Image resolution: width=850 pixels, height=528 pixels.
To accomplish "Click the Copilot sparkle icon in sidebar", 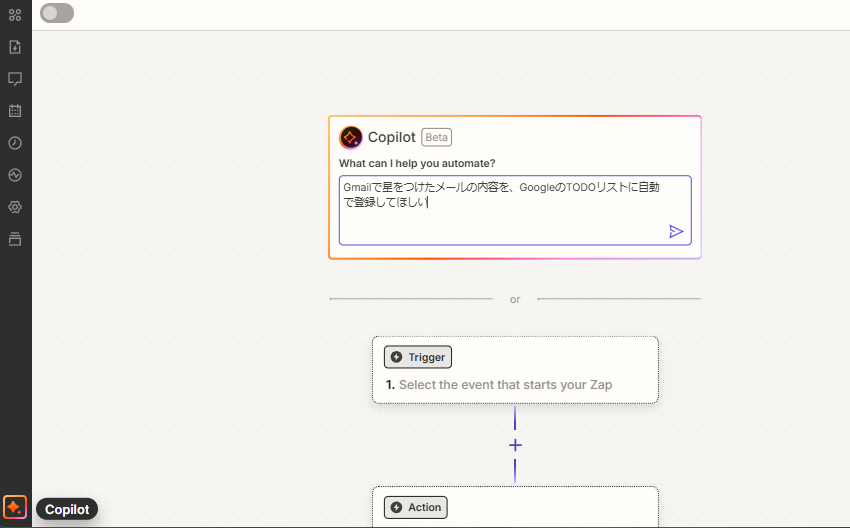I will pos(15,508).
